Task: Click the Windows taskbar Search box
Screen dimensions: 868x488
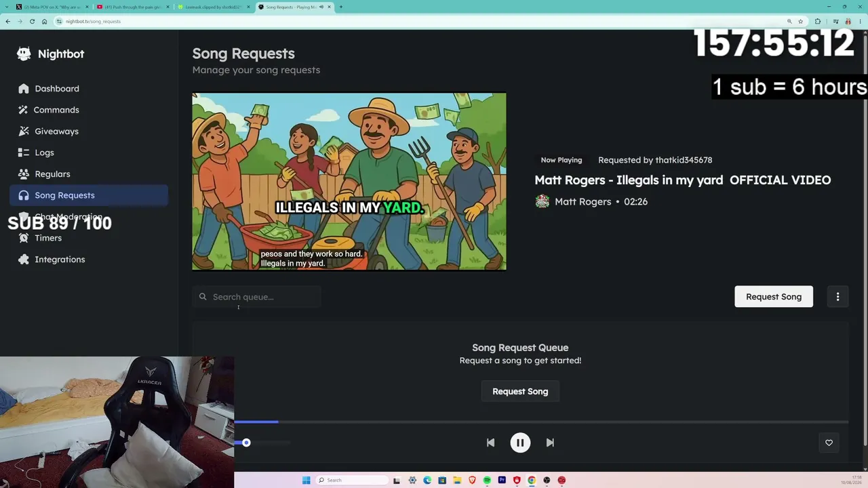Action: point(351,480)
